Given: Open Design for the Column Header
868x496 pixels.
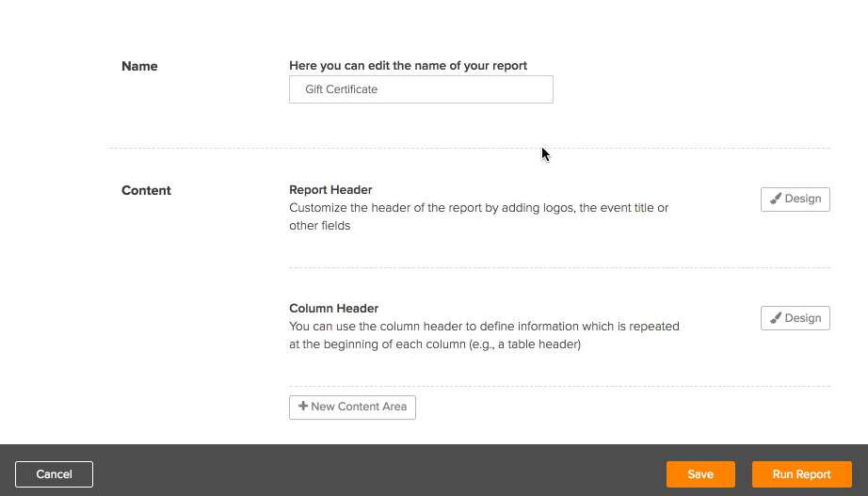Looking at the screenshot, I should pyautogui.click(x=795, y=318).
